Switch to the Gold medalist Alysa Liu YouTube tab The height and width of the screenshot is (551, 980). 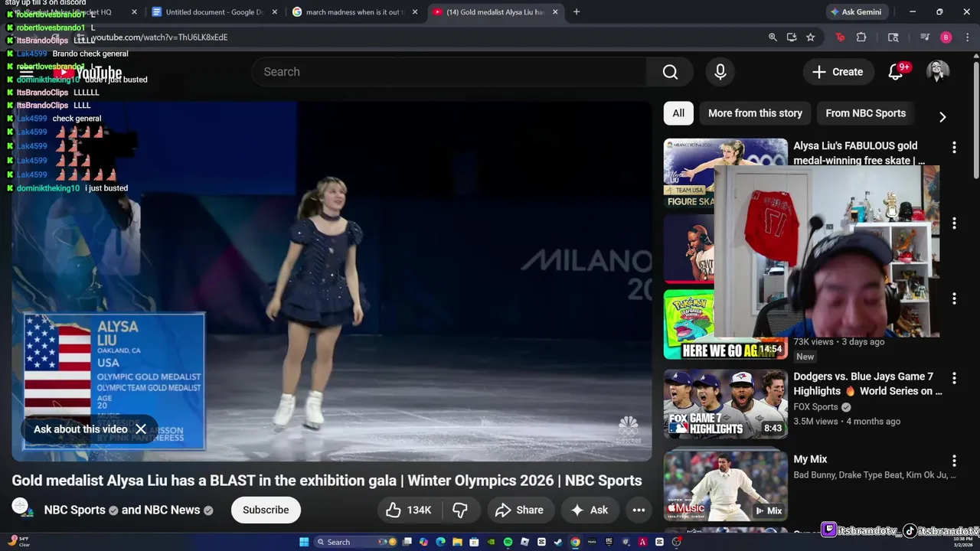(495, 12)
